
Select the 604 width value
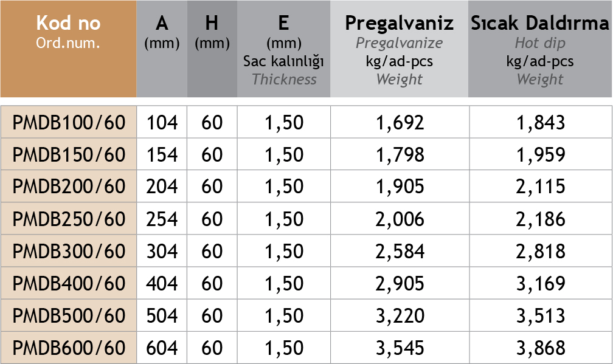point(162,348)
